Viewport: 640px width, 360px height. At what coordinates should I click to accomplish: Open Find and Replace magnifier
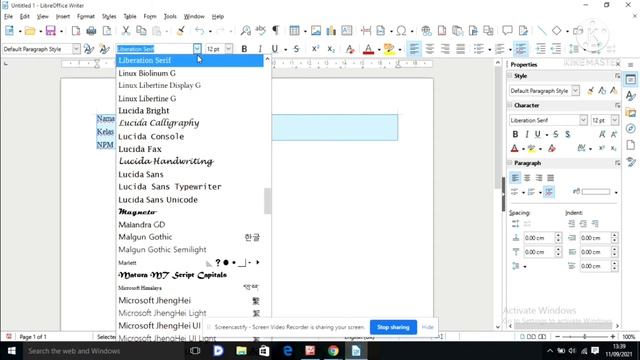point(246,31)
